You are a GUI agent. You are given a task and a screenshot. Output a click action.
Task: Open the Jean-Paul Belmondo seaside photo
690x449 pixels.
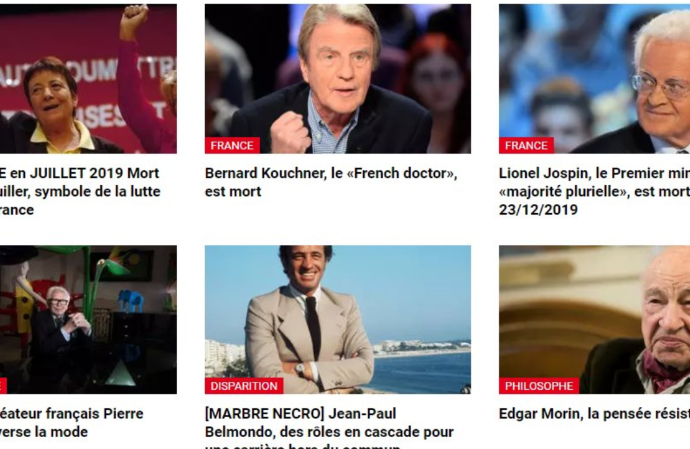pyautogui.click(x=338, y=320)
